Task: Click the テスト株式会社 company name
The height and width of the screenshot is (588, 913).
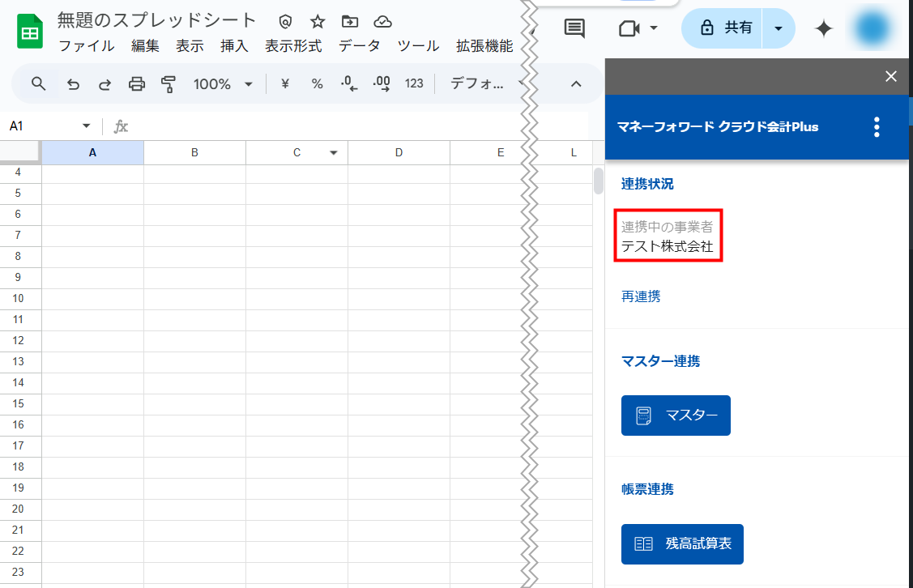Action: point(667,247)
